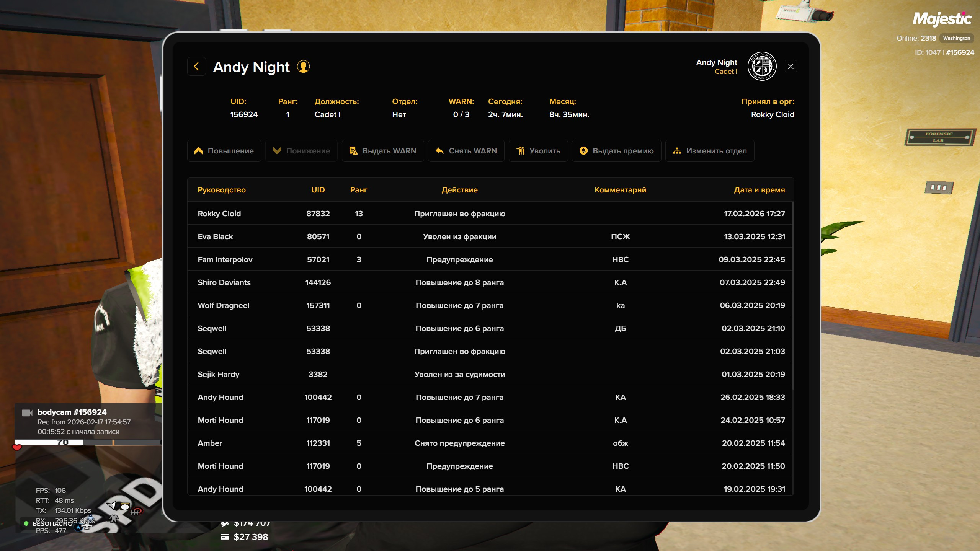Click the Washington server badge
This screenshot has width=980, height=551.
(x=956, y=38)
